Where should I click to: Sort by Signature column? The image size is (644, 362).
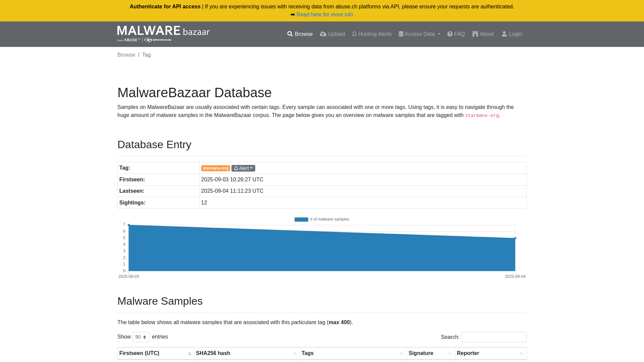click(431, 353)
